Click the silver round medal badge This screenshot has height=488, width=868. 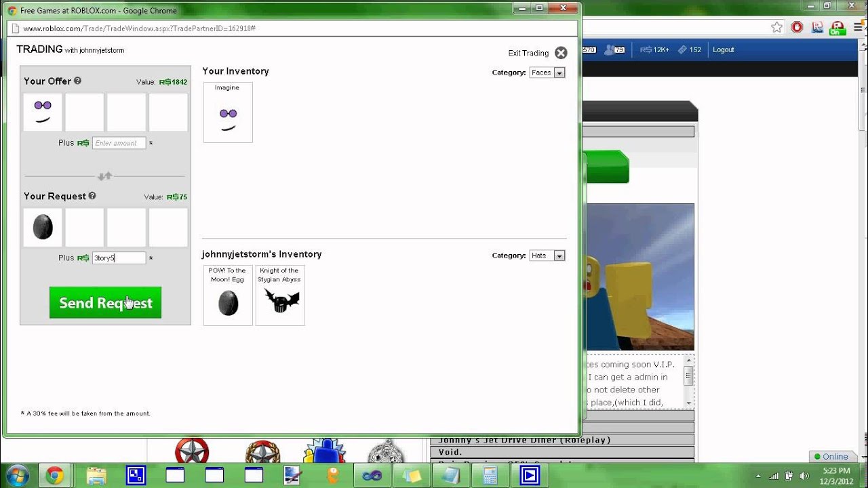pos(386,451)
